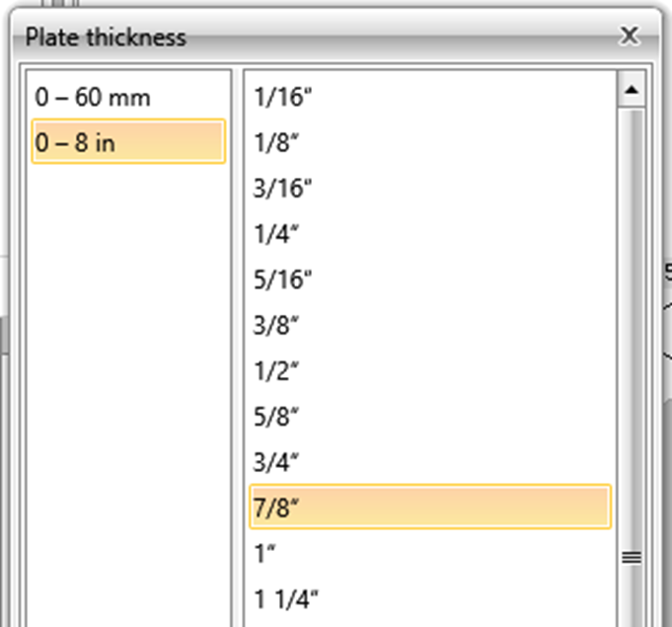Select the 1 1/4" thickness entry
Viewport: 672px width, 627px height.
click(x=286, y=597)
